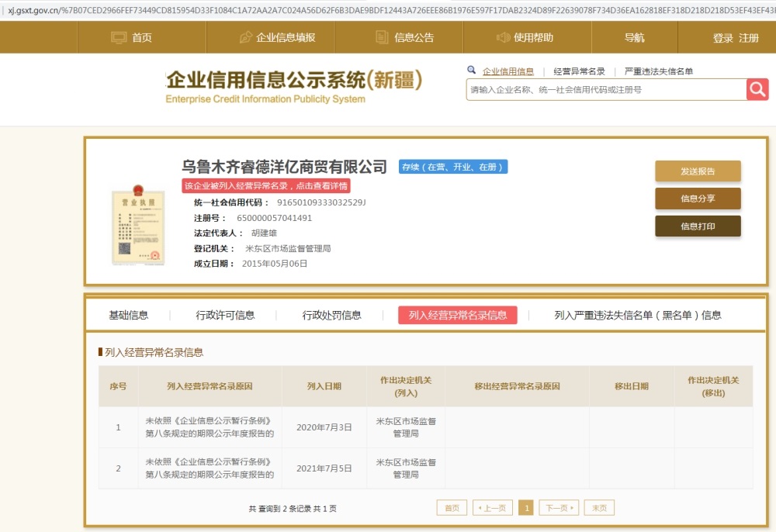Focus the enterprise name search field
The image size is (776, 532).
[x=605, y=90]
